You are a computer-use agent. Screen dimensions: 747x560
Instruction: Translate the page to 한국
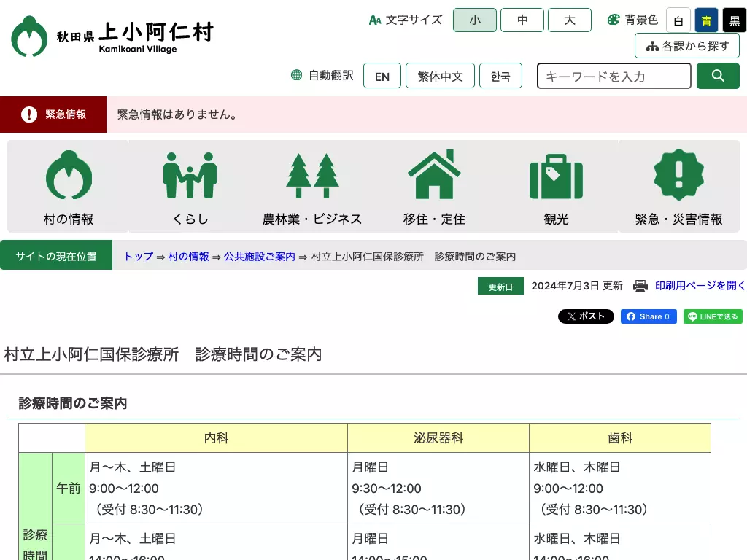pos(500,76)
